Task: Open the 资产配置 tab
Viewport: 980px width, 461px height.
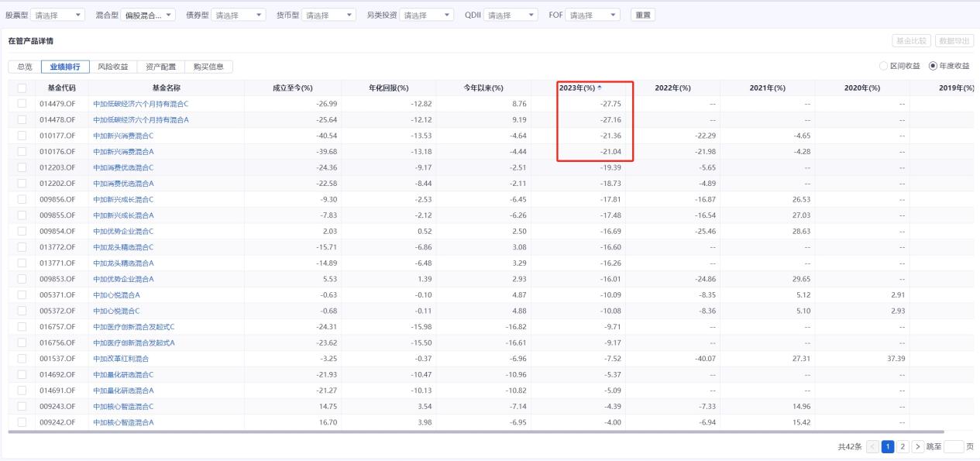Action: tap(161, 67)
